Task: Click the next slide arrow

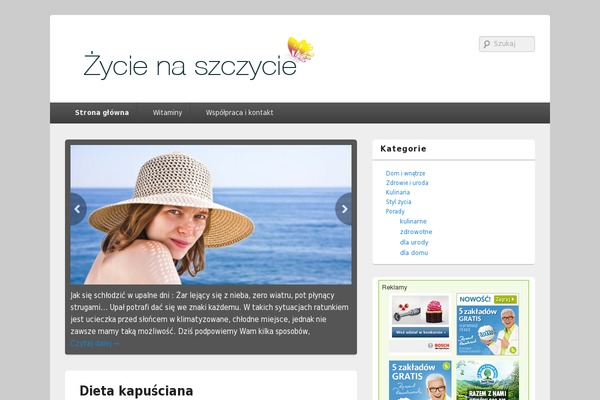Action: pyautogui.click(x=344, y=209)
